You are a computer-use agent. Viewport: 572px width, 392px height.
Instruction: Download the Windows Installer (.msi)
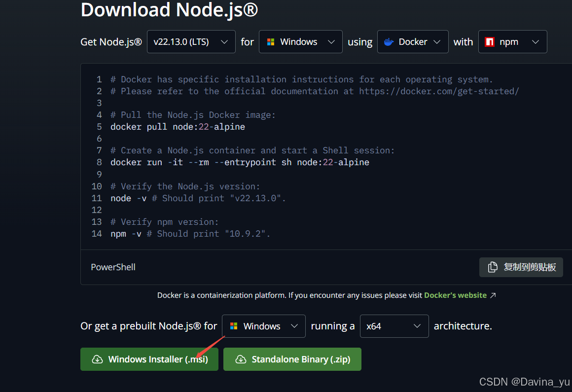pyautogui.click(x=149, y=359)
